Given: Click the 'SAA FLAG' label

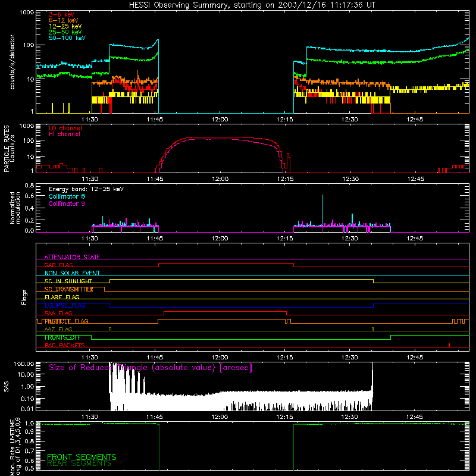Looking at the screenshot, I should pos(58,313).
